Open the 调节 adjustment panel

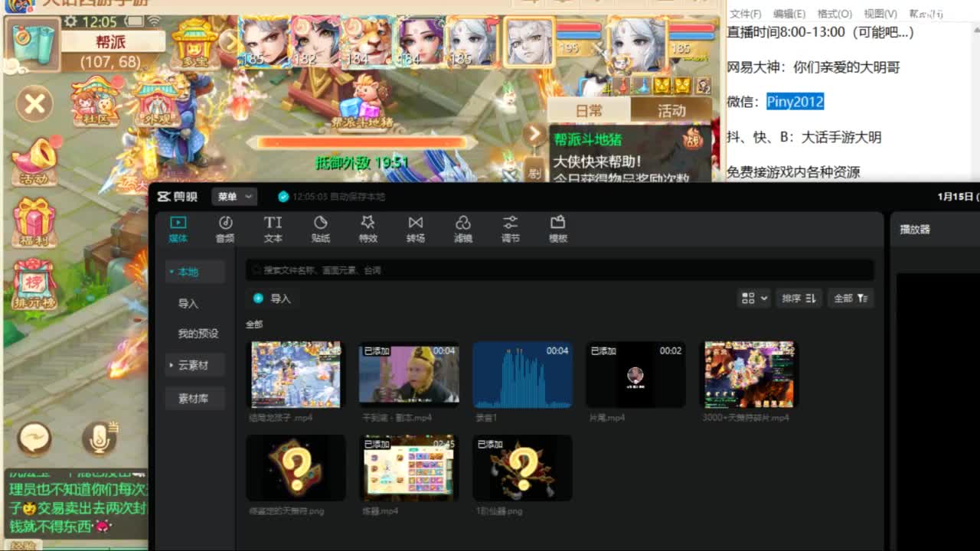511,228
